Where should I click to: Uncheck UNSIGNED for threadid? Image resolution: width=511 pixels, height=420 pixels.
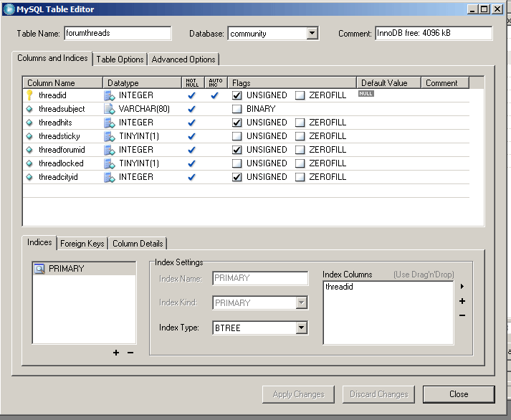[x=237, y=95]
